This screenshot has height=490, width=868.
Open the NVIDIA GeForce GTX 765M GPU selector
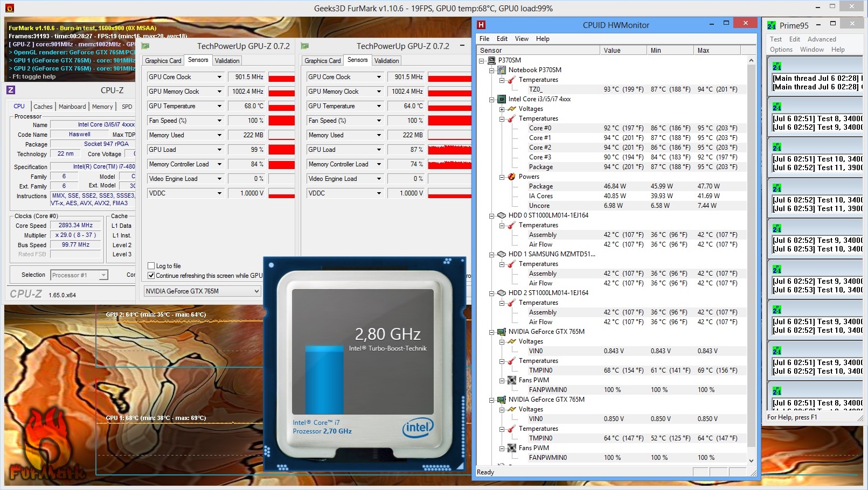[x=203, y=291]
